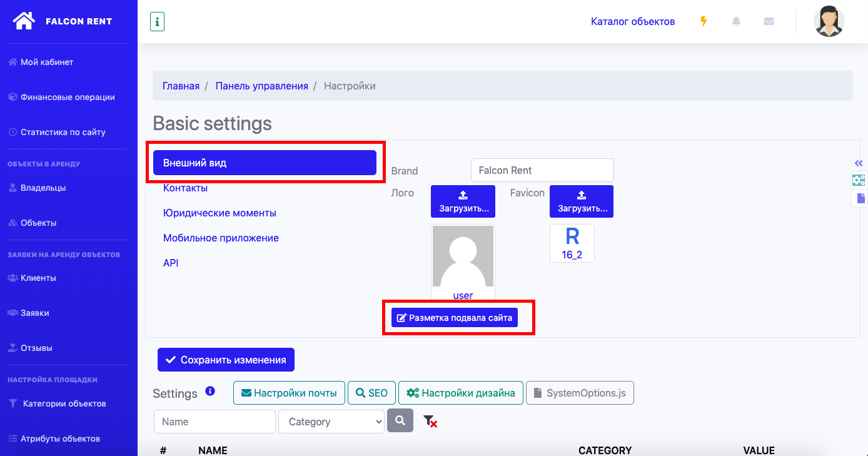This screenshot has height=456, width=868.
Task: Click the user avatar profile picture
Action: [x=829, y=21]
